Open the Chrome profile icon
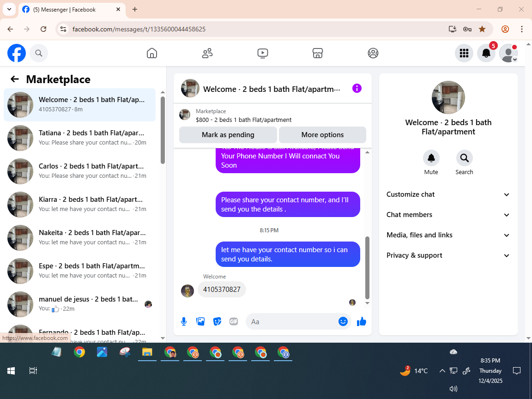Viewport: 532px width, 399px height. click(x=505, y=29)
